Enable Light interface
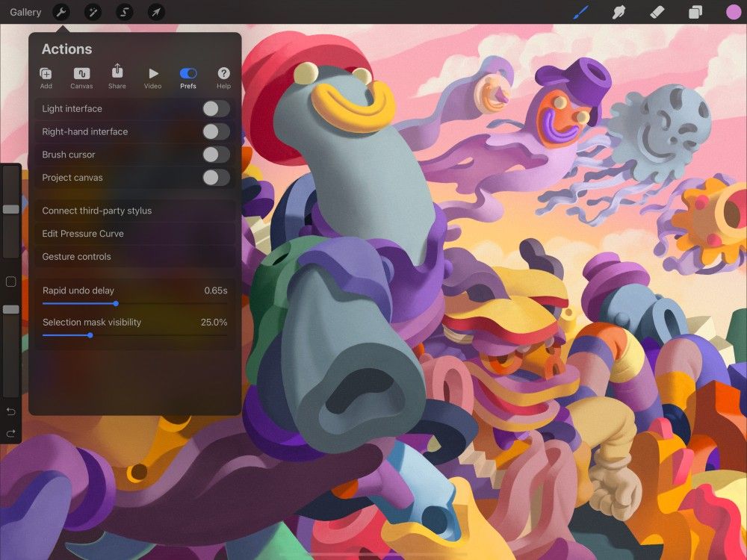 click(215, 108)
